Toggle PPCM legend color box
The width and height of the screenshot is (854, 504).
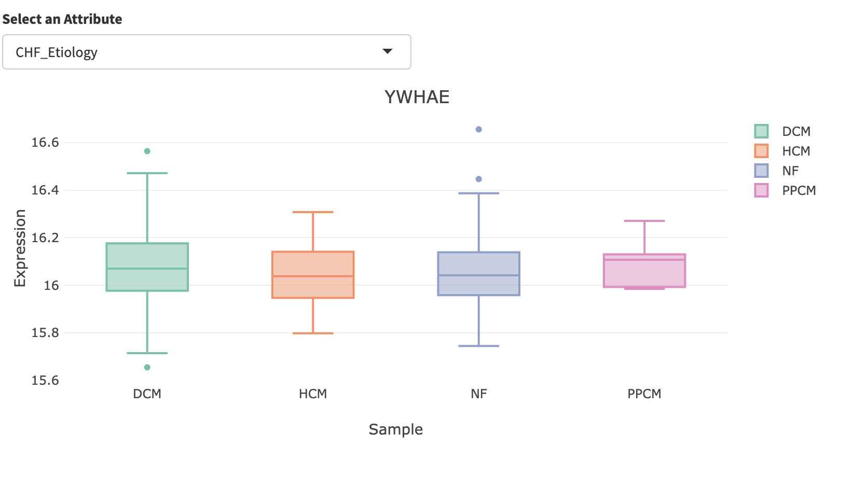(761, 190)
